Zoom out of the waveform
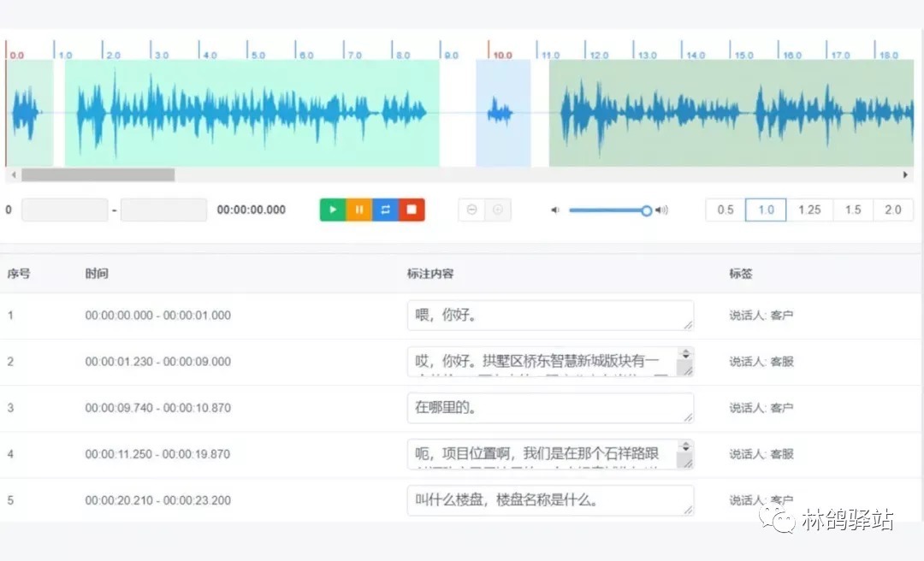 pyautogui.click(x=472, y=210)
